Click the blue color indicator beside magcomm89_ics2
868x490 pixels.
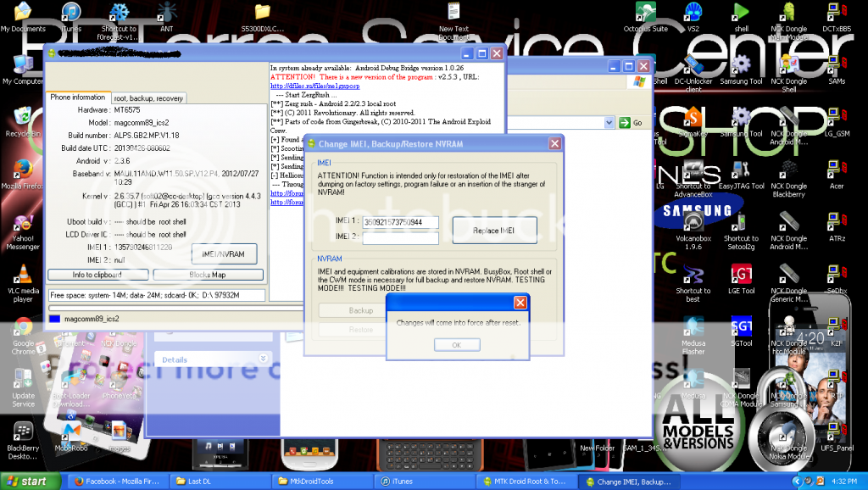point(55,319)
